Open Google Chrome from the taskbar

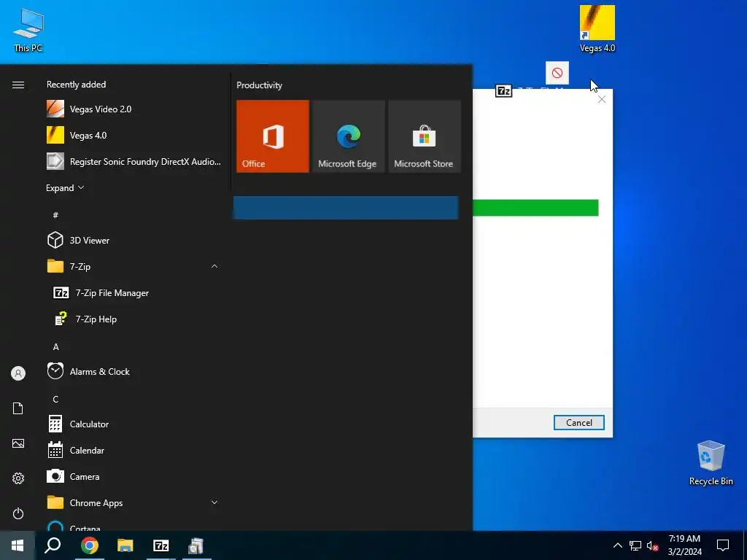click(x=89, y=545)
